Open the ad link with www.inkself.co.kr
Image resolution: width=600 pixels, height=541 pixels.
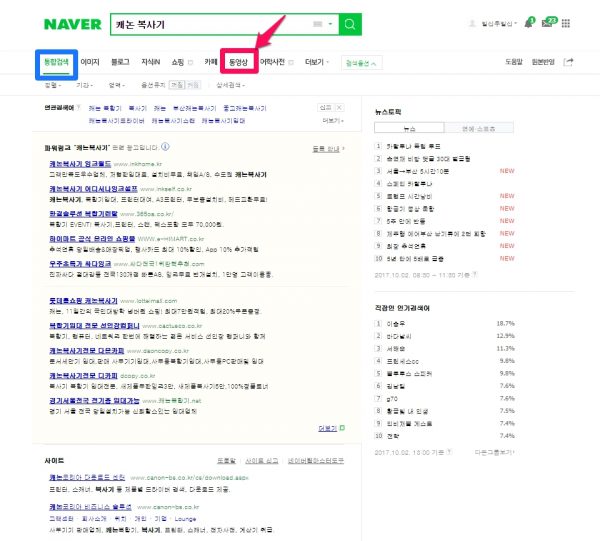point(93,189)
